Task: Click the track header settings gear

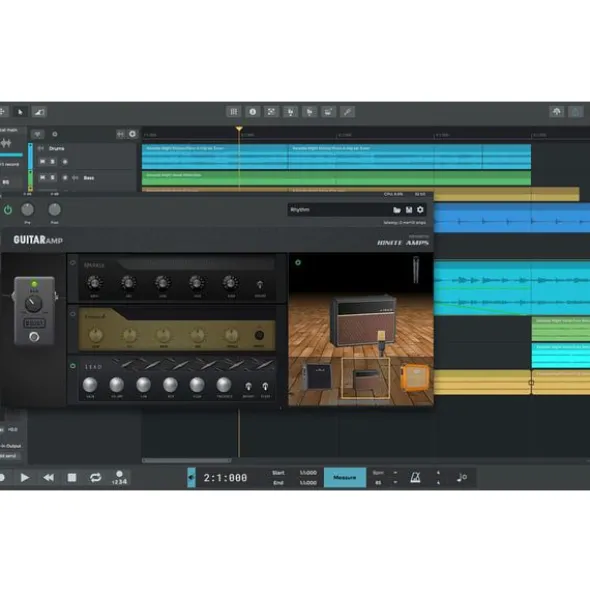Action: 55,134
